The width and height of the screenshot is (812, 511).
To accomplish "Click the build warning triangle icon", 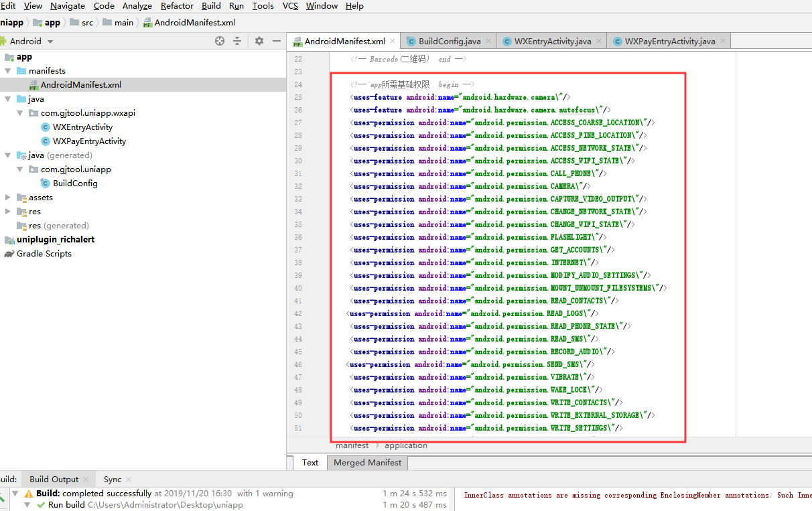I will [x=29, y=494].
